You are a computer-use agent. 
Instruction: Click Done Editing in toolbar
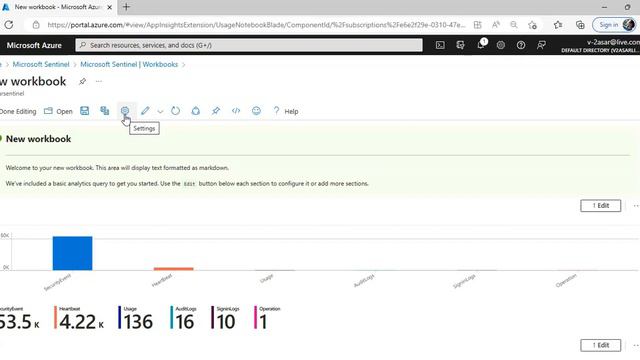pos(18,111)
